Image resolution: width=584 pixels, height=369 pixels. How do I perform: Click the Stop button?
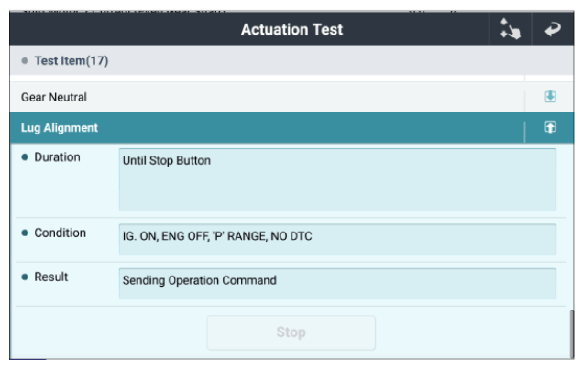291,333
